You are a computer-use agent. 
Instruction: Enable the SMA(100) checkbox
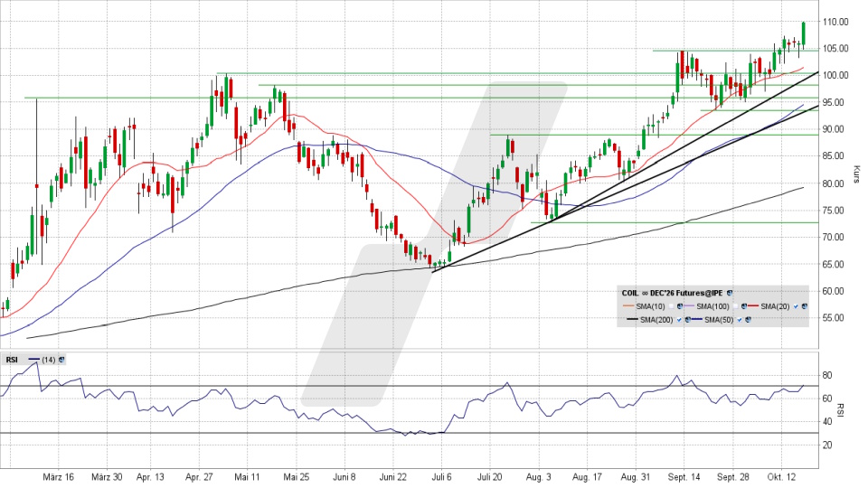tap(735, 306)
